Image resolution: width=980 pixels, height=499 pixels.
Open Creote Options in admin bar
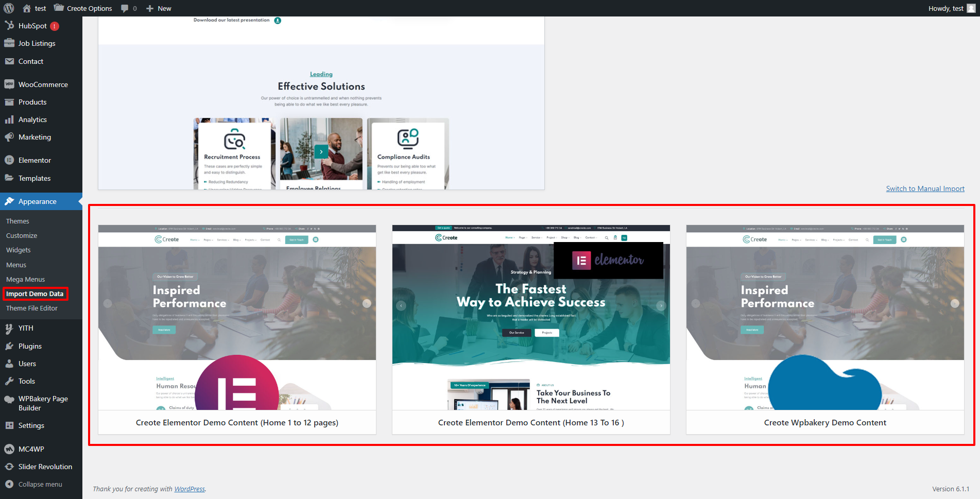click(x=83, y=8)
